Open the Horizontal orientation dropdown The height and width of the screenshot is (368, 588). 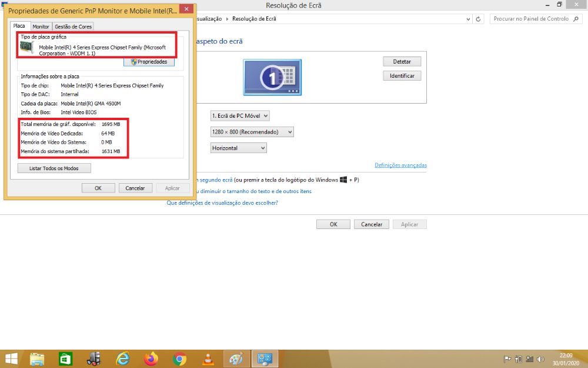click(x=238, y=148)
